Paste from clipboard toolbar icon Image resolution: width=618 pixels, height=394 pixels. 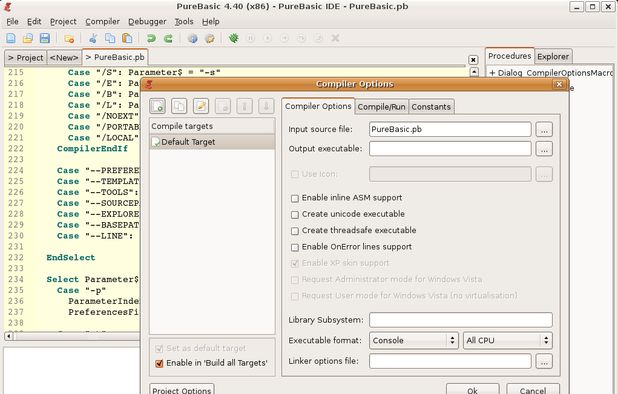(127, 38)
